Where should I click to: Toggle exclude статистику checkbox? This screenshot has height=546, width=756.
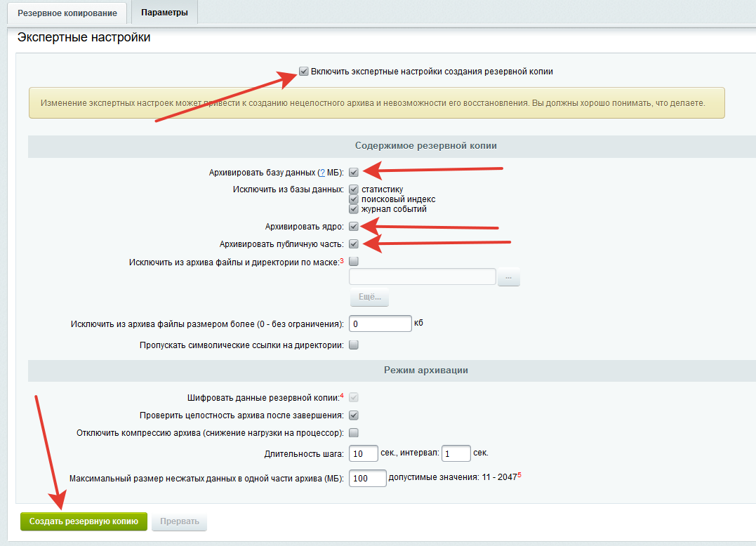pyautogui.click(x=354, y=189)
